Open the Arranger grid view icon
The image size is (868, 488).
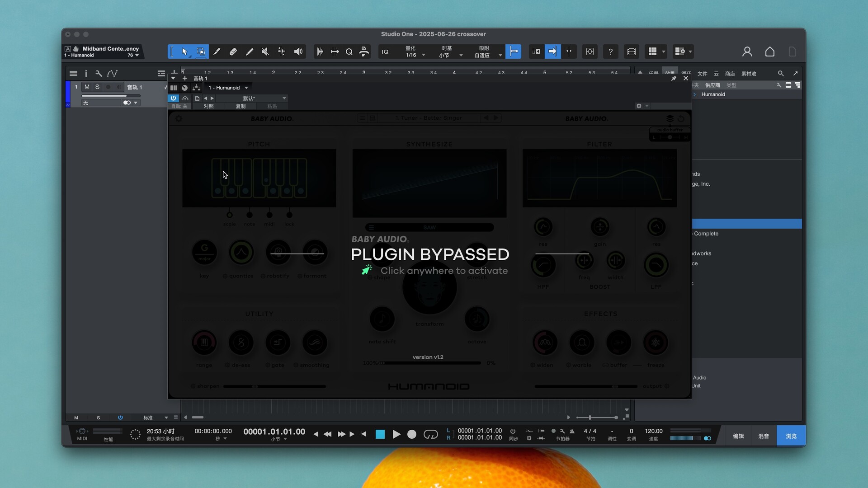(652, 52)
